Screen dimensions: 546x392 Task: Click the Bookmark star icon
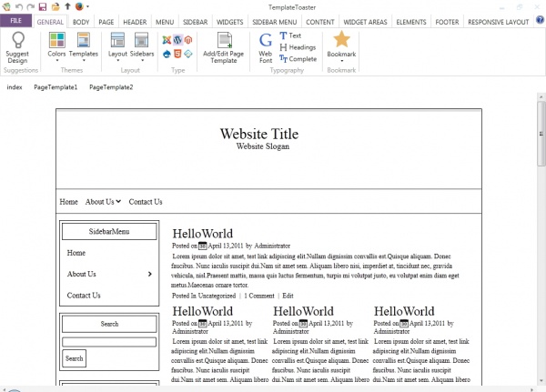click(341, 39)
